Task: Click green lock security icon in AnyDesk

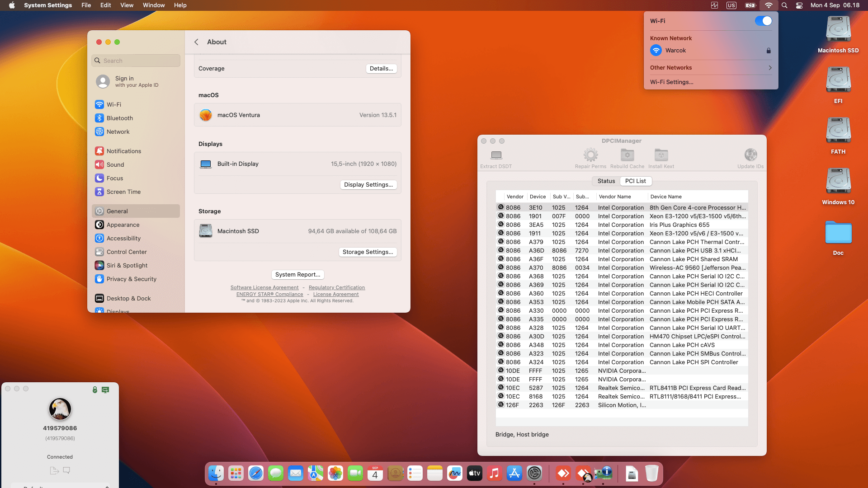Action: (x=95, y=389)
